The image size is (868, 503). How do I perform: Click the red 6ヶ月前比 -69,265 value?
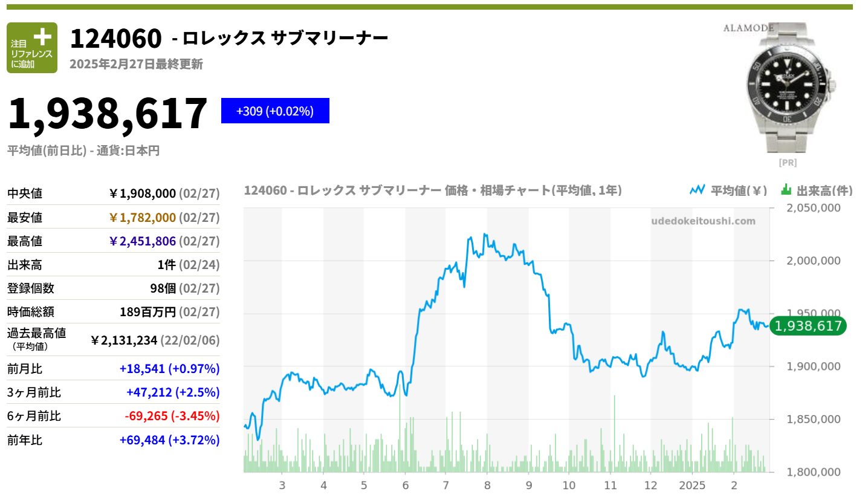pyautogui.click(x=172, y=416)
